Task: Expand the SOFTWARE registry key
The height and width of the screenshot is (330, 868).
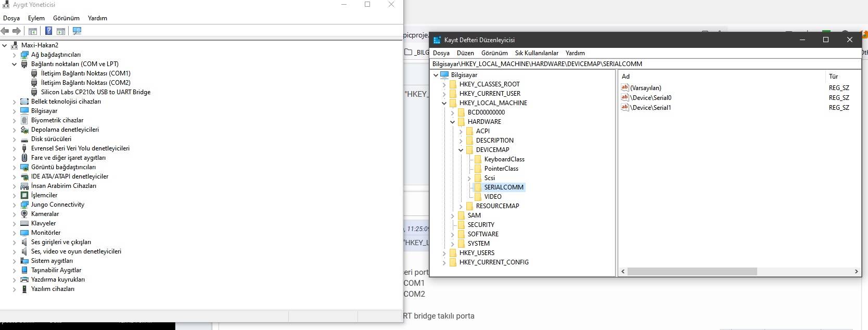Action: click(x=453, y=234)
